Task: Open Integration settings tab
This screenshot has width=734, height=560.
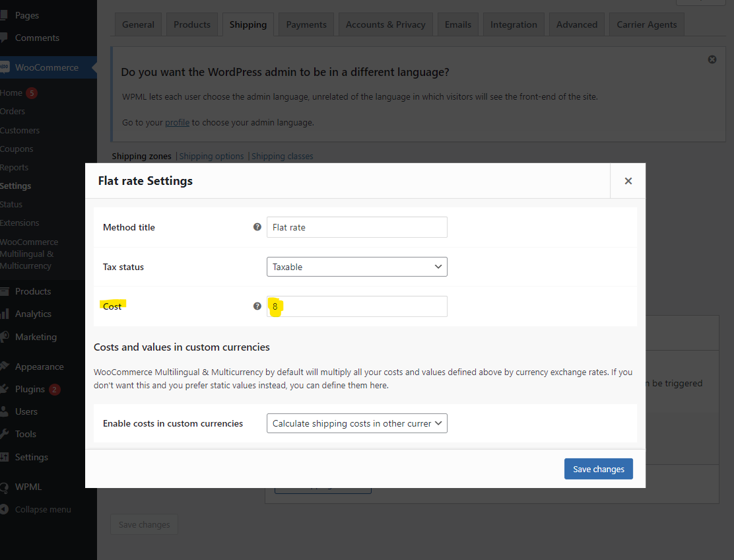Action: point(514,24)
